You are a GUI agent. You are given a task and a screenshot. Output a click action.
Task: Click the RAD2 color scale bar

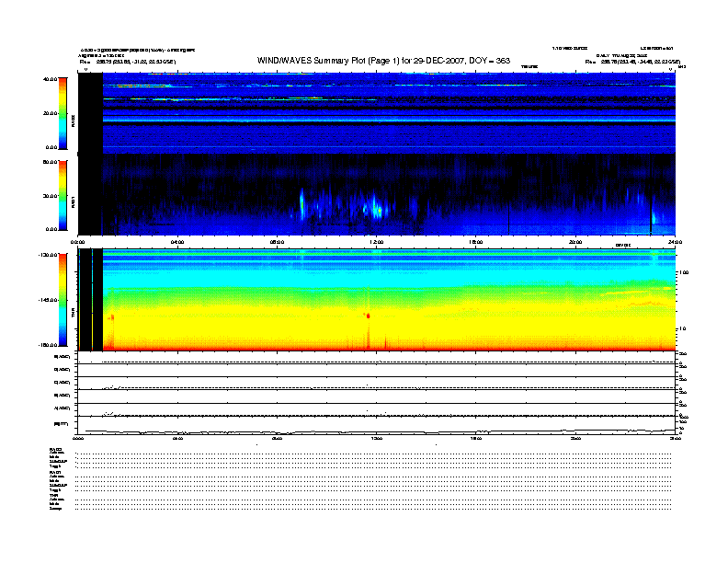coord(63,113)
